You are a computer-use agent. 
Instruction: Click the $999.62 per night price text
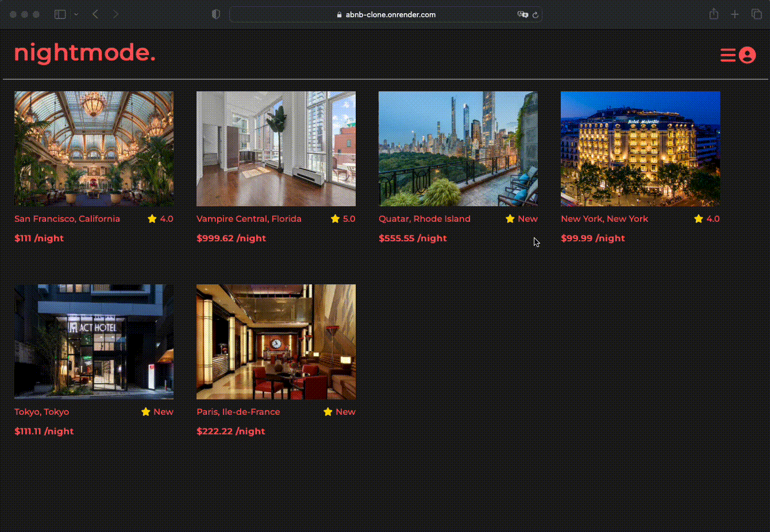pos(231,237)
